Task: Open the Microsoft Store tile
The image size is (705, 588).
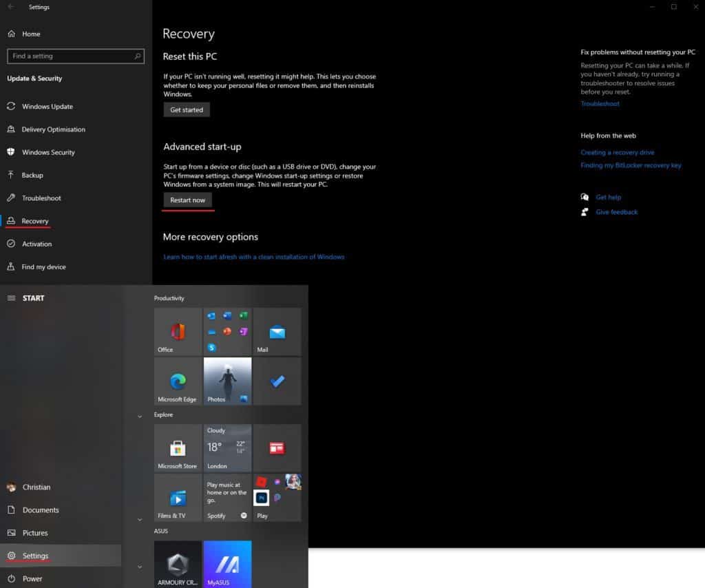Action: click(x=178, y=448)
